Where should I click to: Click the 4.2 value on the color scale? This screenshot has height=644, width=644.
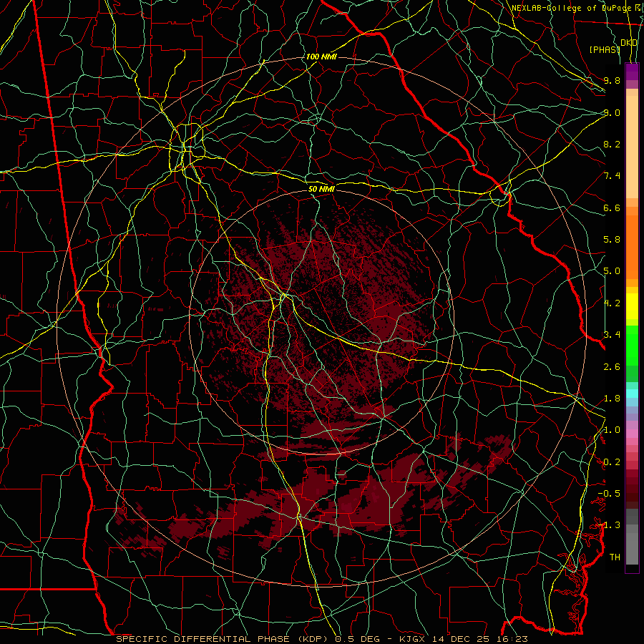612,303
